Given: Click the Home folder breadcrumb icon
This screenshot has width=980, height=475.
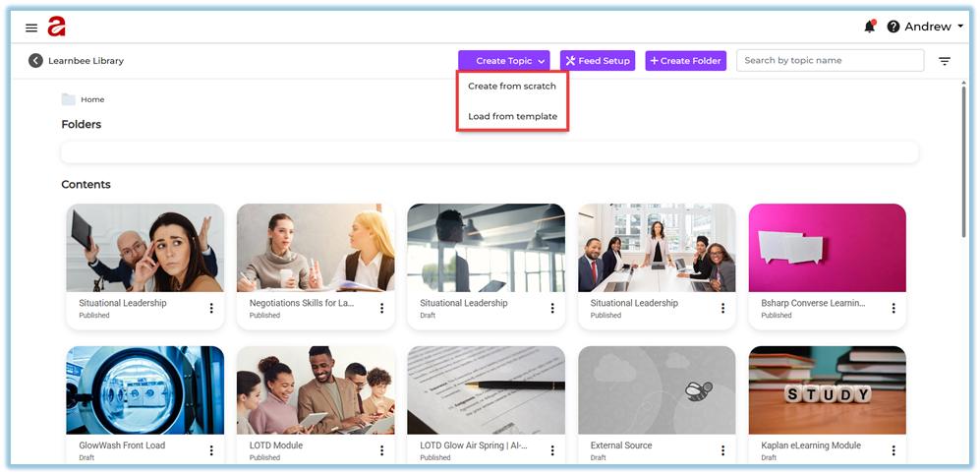Looking at the screenshot, I should click(69, 99).
